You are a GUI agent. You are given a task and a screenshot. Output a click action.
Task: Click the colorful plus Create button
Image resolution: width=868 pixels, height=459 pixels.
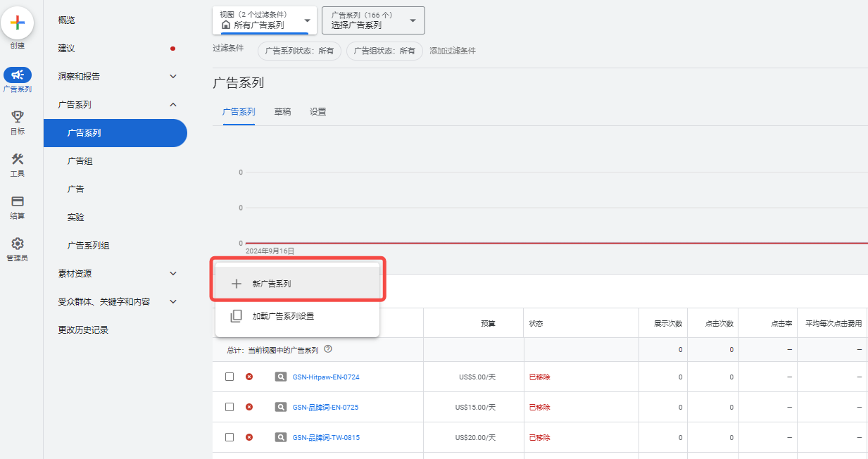point(18,23)
